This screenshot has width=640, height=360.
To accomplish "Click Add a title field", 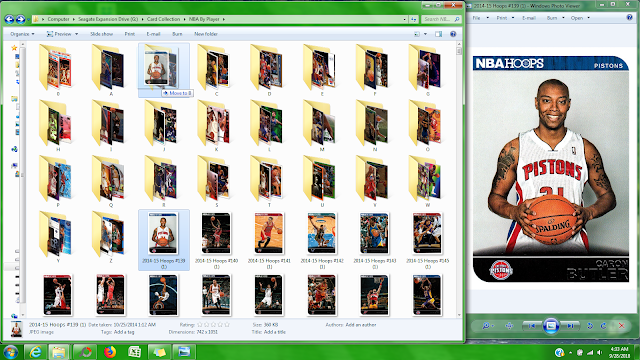I will 275,332.
